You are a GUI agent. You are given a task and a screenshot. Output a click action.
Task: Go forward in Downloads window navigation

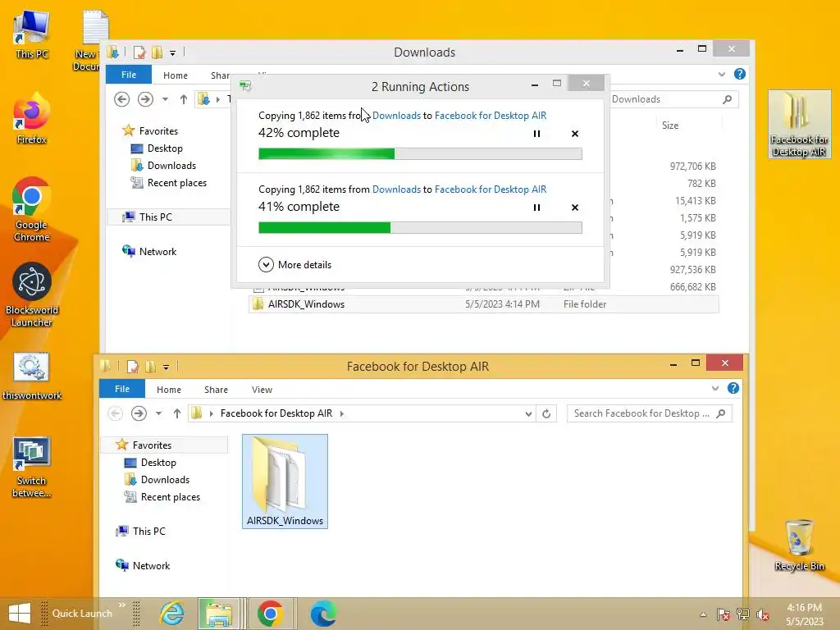tap(145, 99)
